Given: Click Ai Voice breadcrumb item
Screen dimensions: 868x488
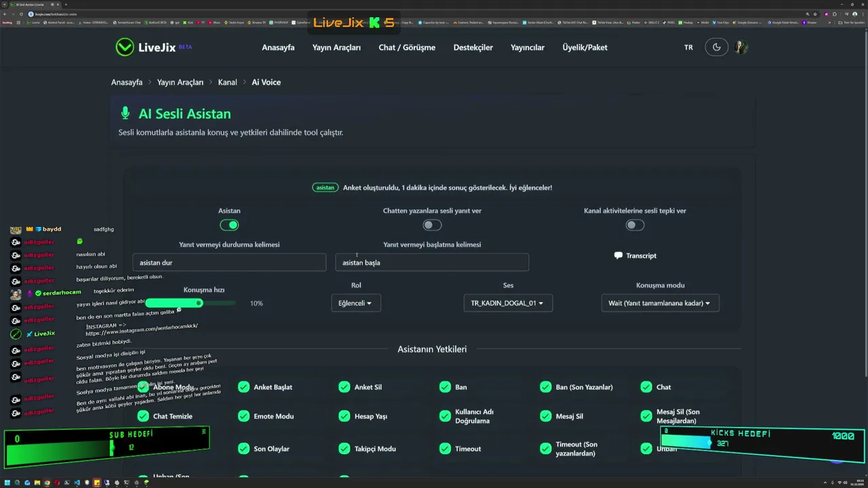Looking at the screenshot, I should [266, 82].
